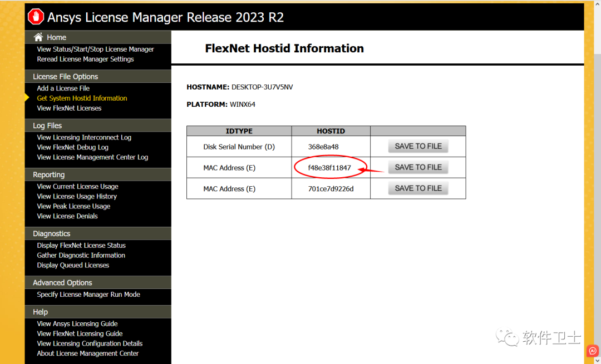Click the FlexNet Hostid Information heading
This screenshot has height=364, width=601.
[x=284, y=48]
